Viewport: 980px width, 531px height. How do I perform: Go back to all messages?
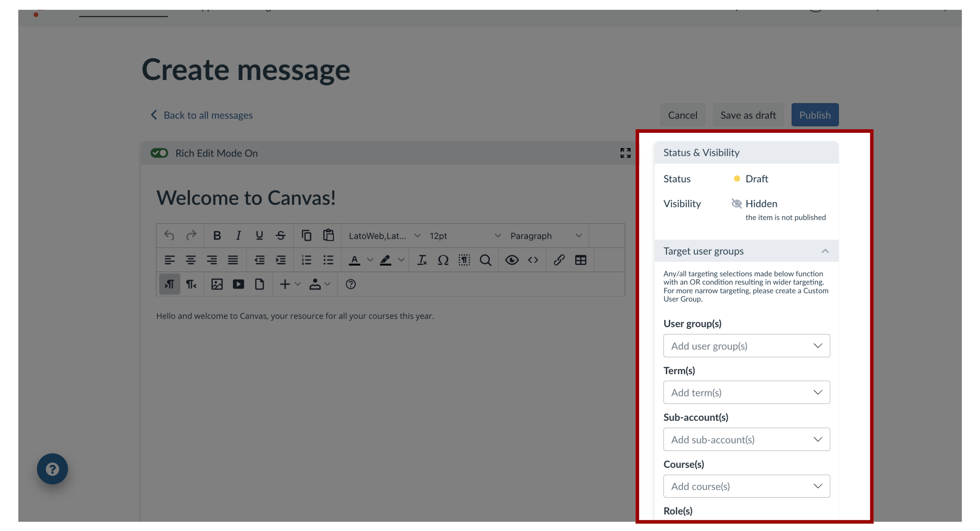(202, 115)
